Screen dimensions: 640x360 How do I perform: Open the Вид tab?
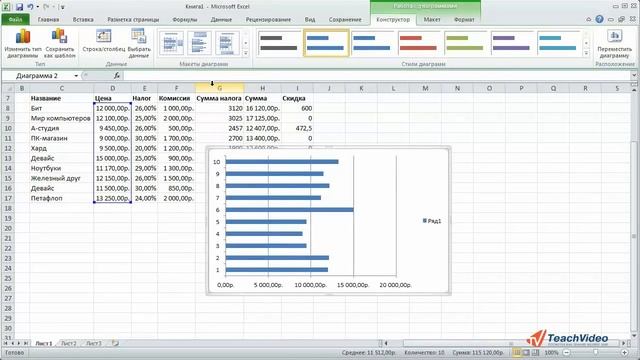310,19
